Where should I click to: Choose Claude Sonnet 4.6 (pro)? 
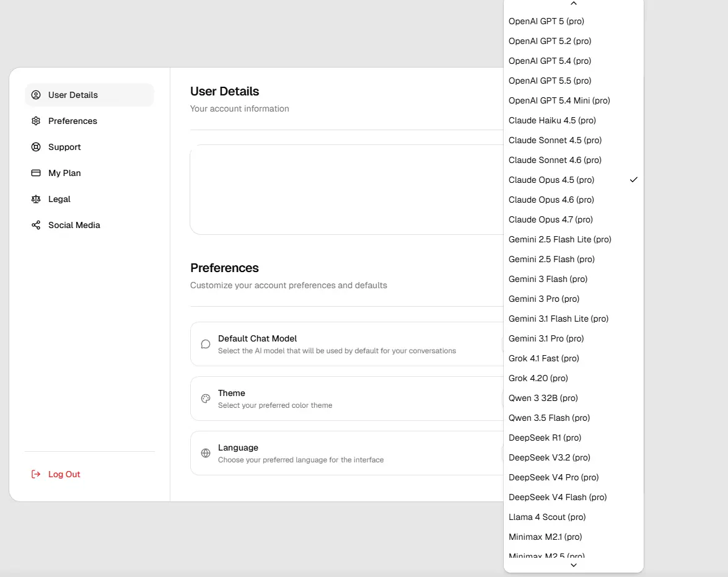[573, 160]
